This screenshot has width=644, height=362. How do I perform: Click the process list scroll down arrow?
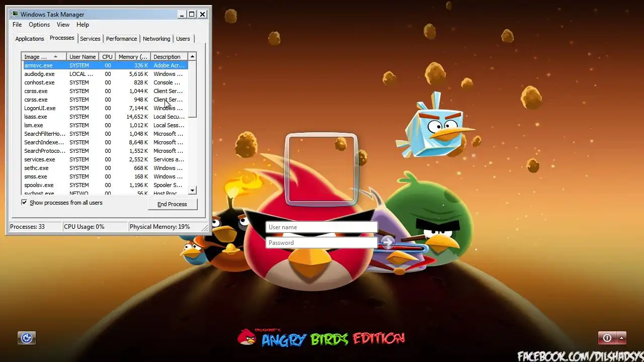coord(192,191)
